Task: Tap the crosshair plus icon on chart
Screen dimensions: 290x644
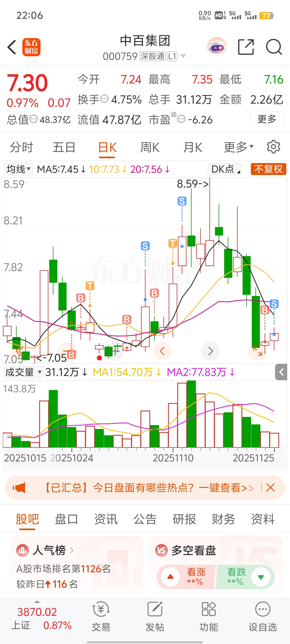Action: tap(115, 351)
